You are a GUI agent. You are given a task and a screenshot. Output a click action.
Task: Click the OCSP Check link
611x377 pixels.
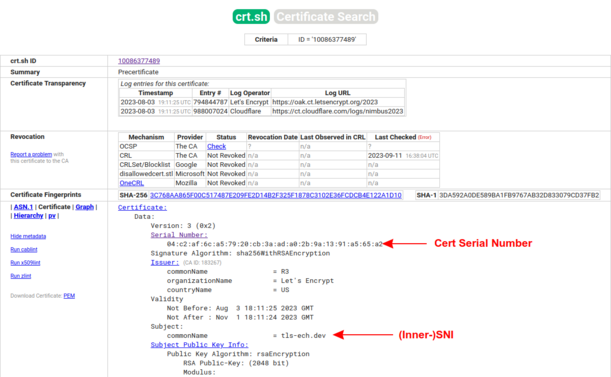(x=216, y=146)
